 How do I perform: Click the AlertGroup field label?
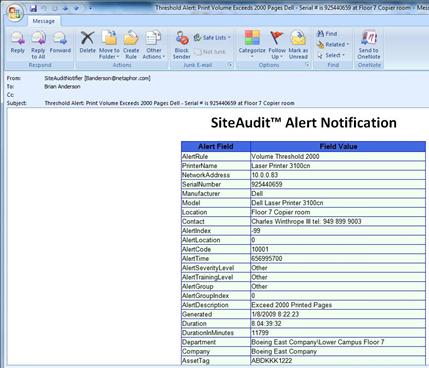click(x=197, y=286)
